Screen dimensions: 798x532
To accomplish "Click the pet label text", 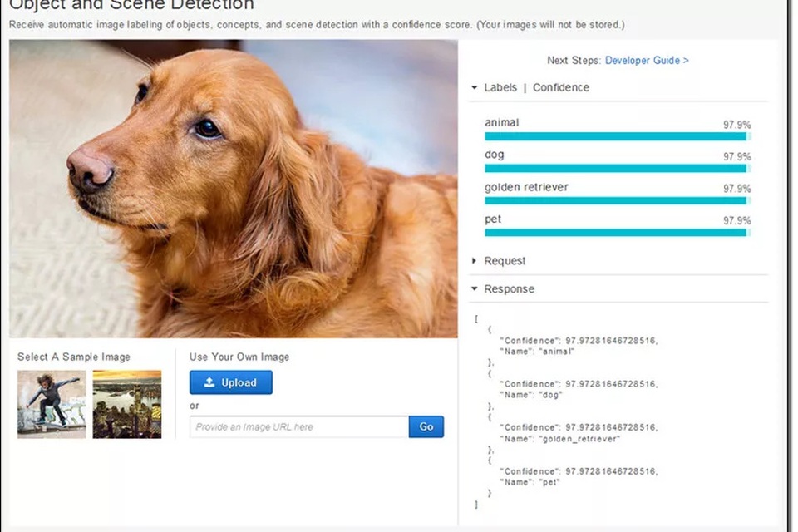I will pyautogui.click(x=492, y=219).
